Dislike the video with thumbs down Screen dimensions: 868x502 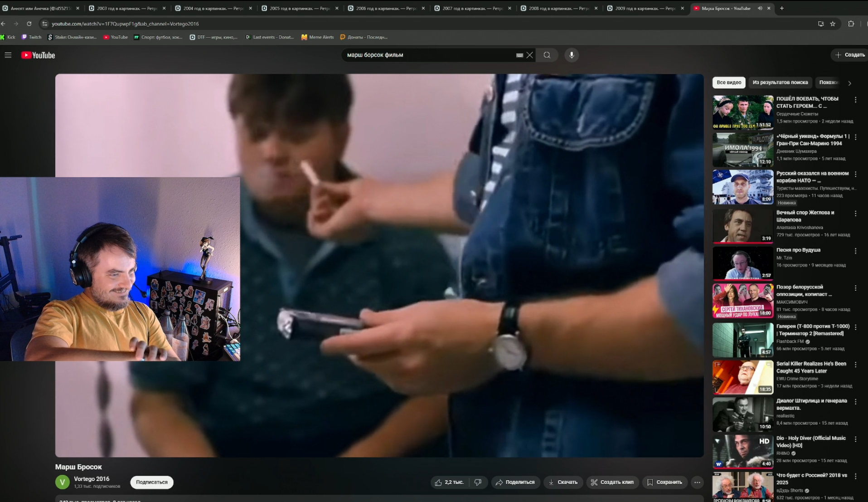[x=478, y=482]
